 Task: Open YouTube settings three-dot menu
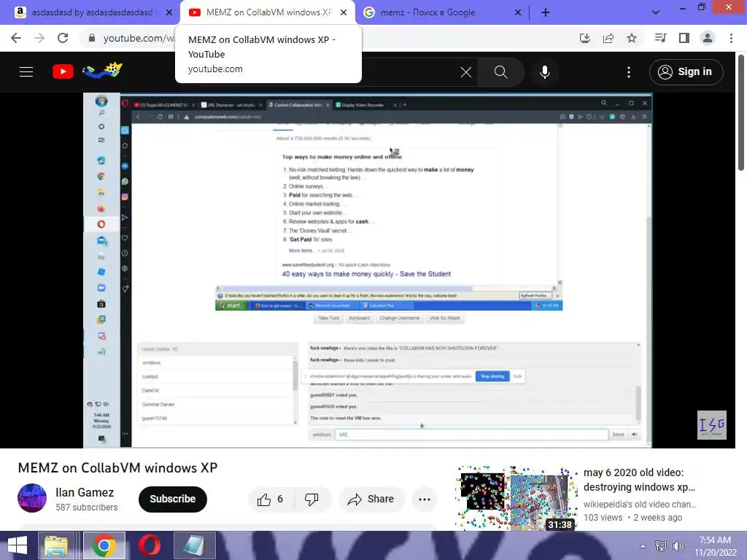coord(629,72)
